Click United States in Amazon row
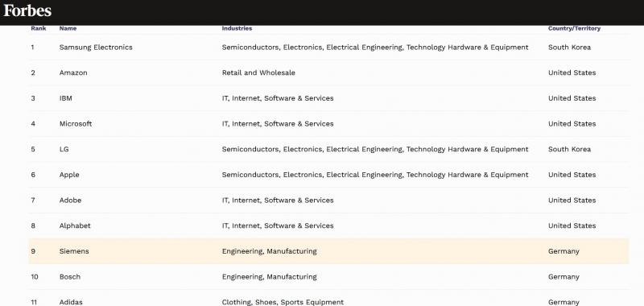This screenshot has height=306, width=644. [x=572, y=72]
